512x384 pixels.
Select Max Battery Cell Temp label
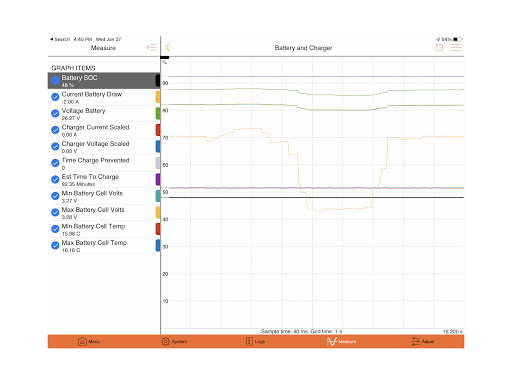[94, 243]
